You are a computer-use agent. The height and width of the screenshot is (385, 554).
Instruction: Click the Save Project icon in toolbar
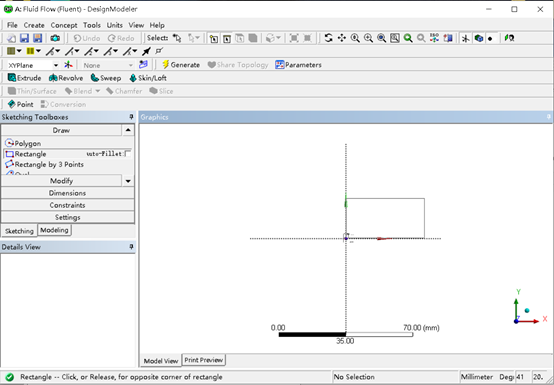24,38
